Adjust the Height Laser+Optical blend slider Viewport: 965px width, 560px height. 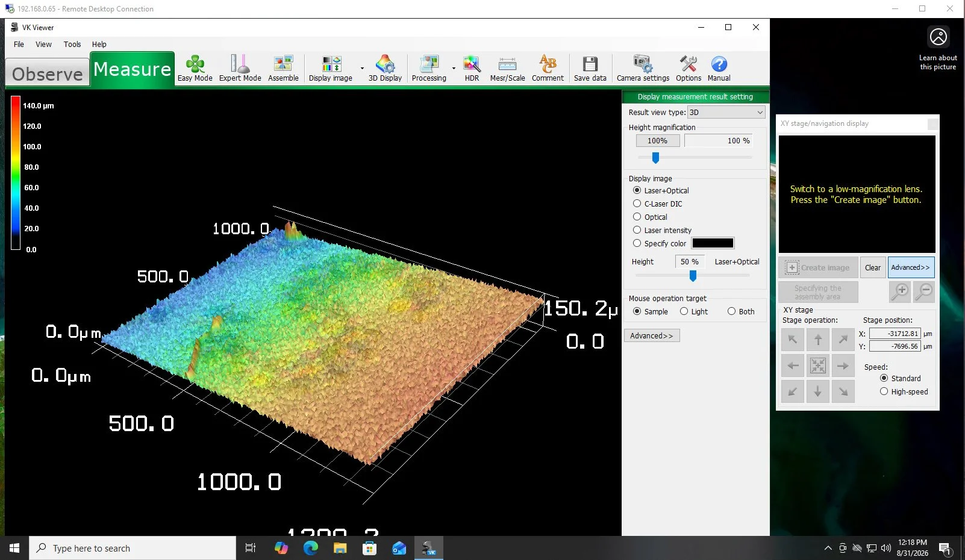point(693,276)
